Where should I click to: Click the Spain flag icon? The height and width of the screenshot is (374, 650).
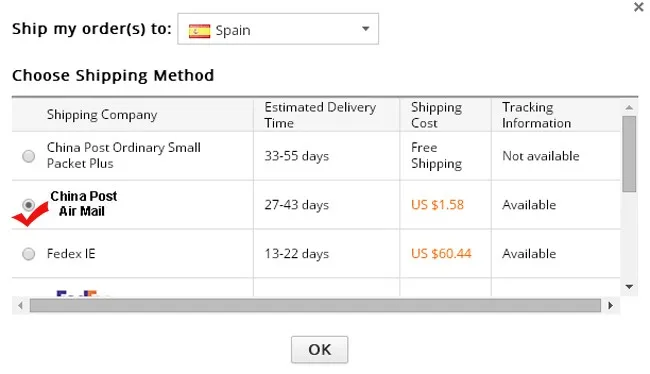[199, 31]
